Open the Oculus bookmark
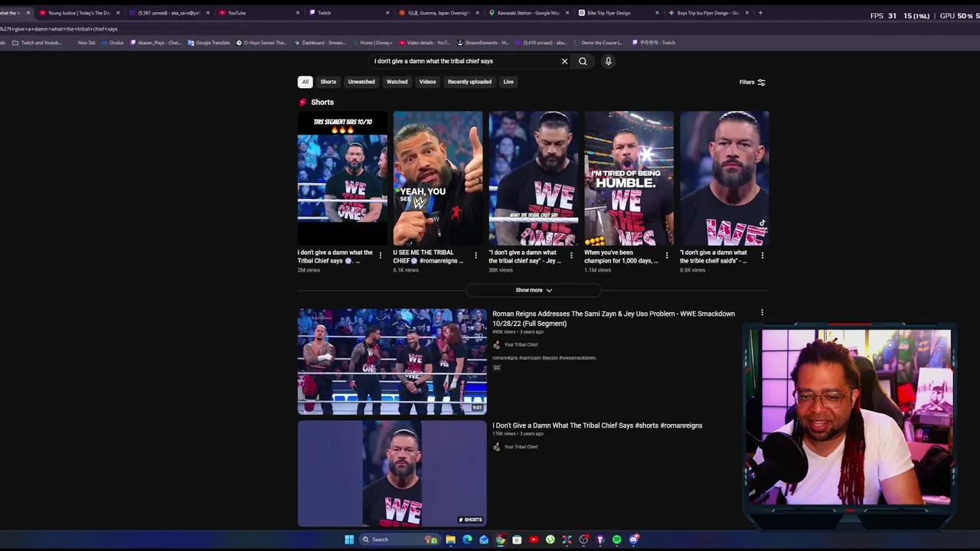The width and height of the screenshot is (980, 551). (112, 43)
